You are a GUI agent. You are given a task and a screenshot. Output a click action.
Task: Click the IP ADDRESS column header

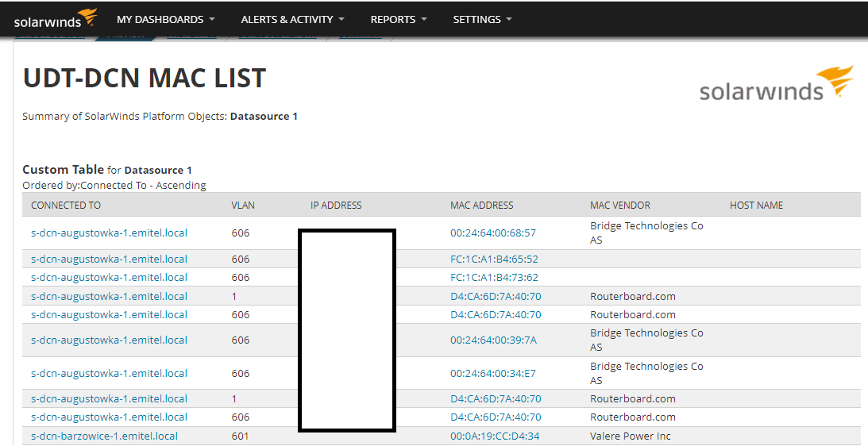tap(336, 206)
